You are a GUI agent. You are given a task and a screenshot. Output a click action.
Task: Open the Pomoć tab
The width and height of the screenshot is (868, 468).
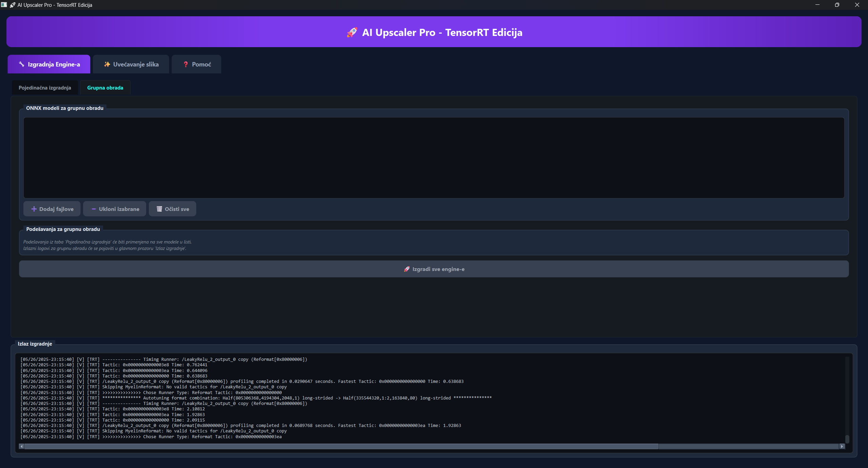click(x=196, y=64)
